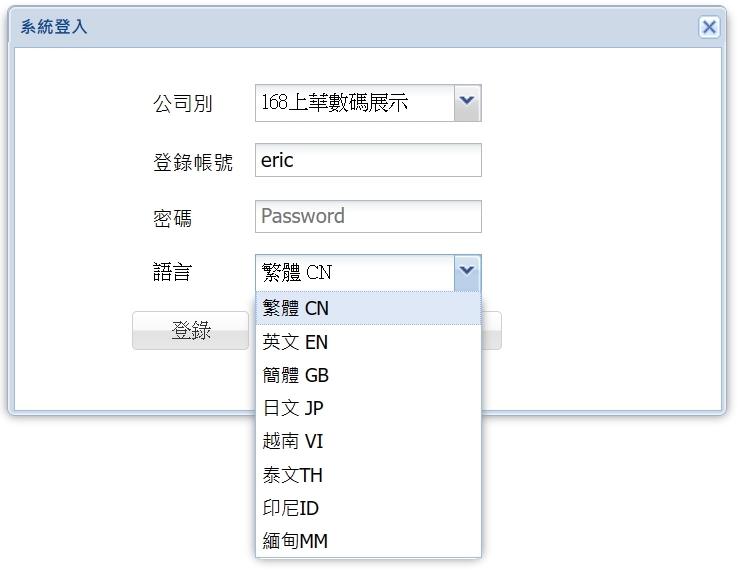
Task: Click the 系統登入 title bar
Action: point(350,27)
